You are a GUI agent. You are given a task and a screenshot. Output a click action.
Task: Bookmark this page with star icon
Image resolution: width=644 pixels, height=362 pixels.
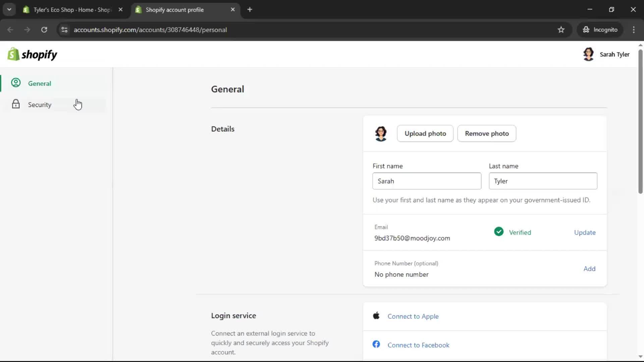coord(561,29)
